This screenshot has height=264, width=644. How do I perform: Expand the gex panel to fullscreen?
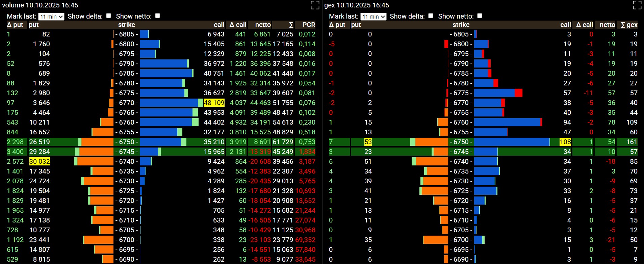637,5
